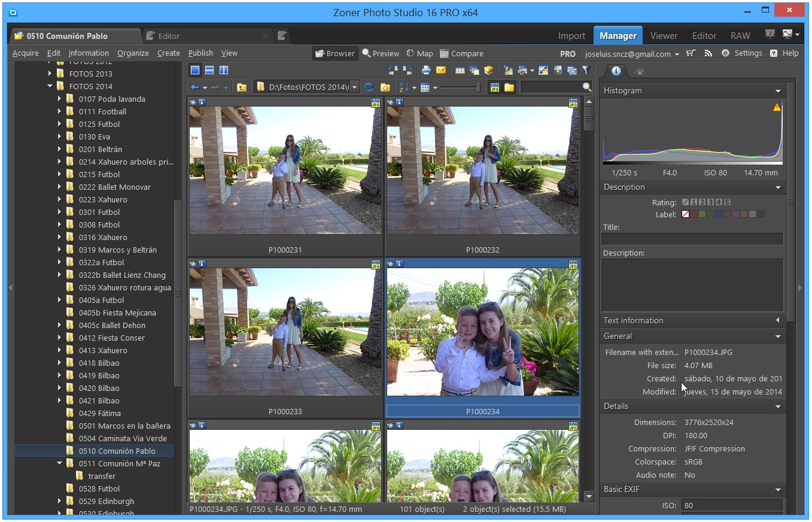Click the Preview button
The width and height of the screenshot is (812, 522).
pos(381,53)
